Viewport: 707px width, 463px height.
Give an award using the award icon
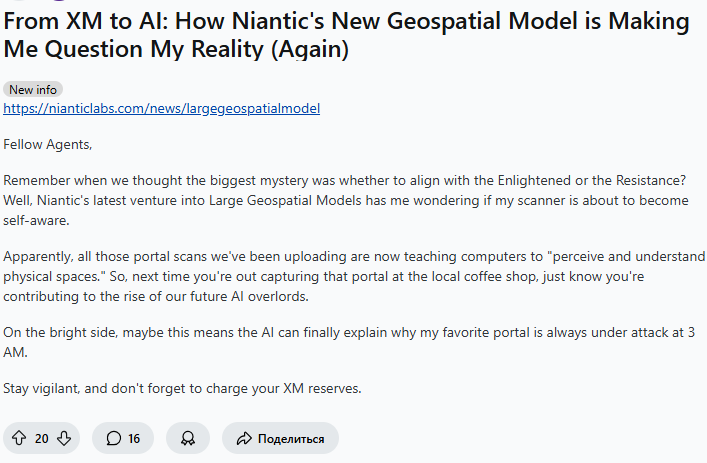188,438
